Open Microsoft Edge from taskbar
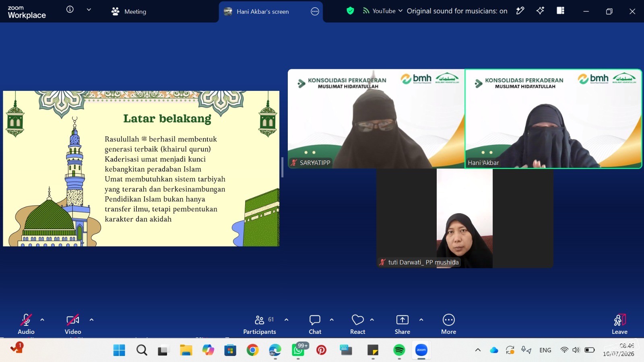The height and width of the screenshot is (362, 644). click(x=275, y=350)
